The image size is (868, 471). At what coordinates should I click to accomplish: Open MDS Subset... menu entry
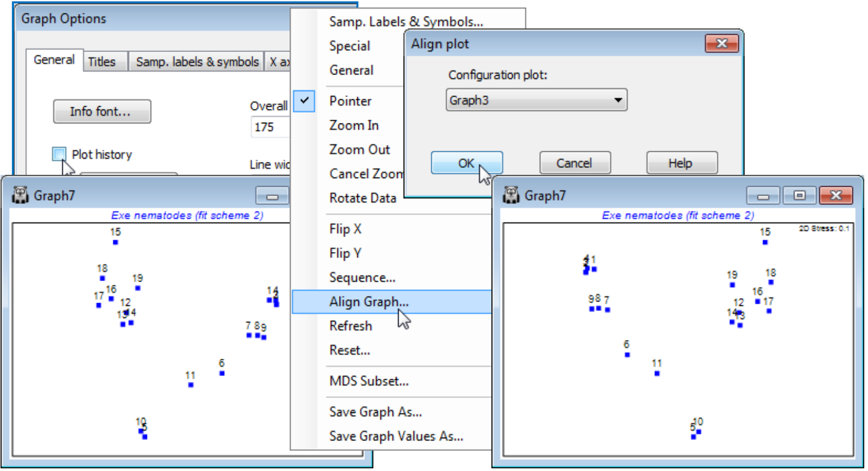tap(369, 381)
